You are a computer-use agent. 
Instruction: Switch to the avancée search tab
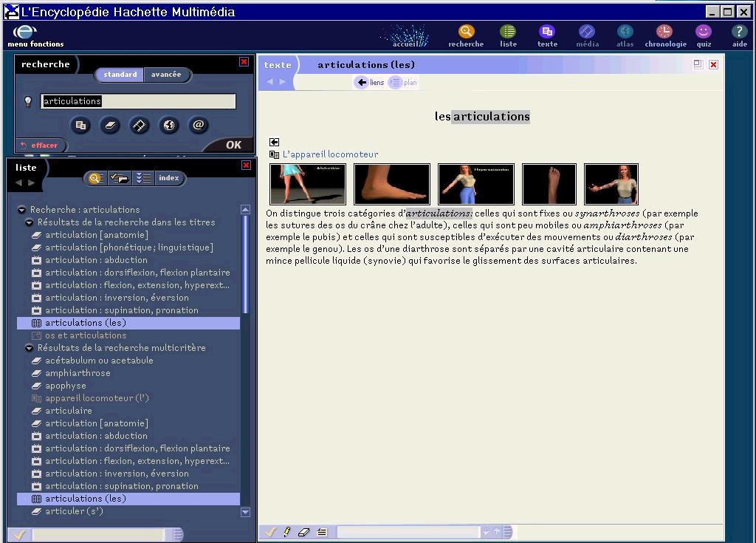pos(166,75)
